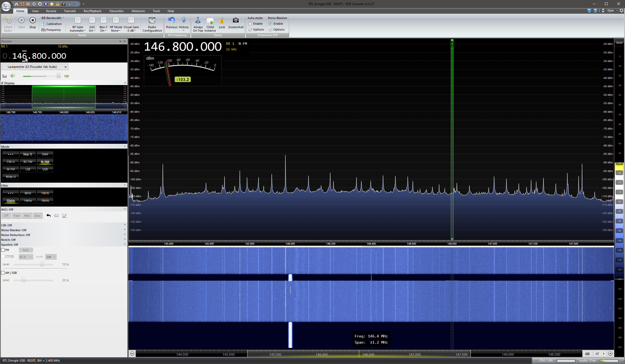The image size is (625, 364).
Task: Disable the Noise Blanker Enable checkbox
Action: click(270, 24)
